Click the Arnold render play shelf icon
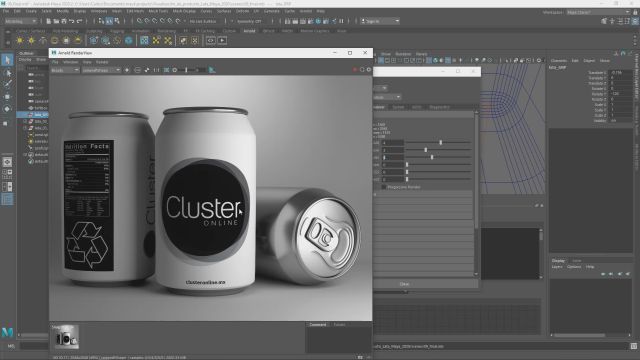 pyautogui.click(x=222, y=40)
